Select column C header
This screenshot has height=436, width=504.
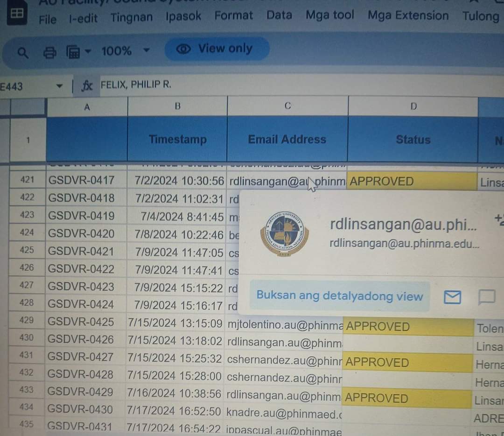[x=287, y=106]
